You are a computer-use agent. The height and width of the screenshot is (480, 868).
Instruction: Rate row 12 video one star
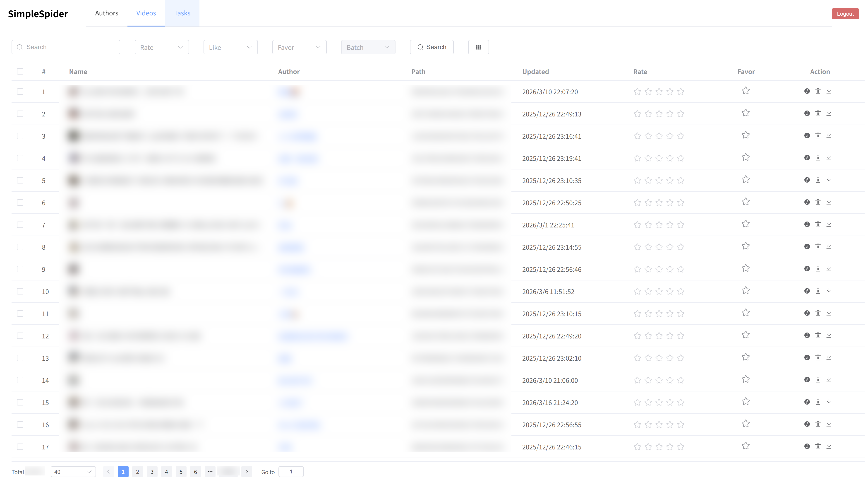click(637, 336)
